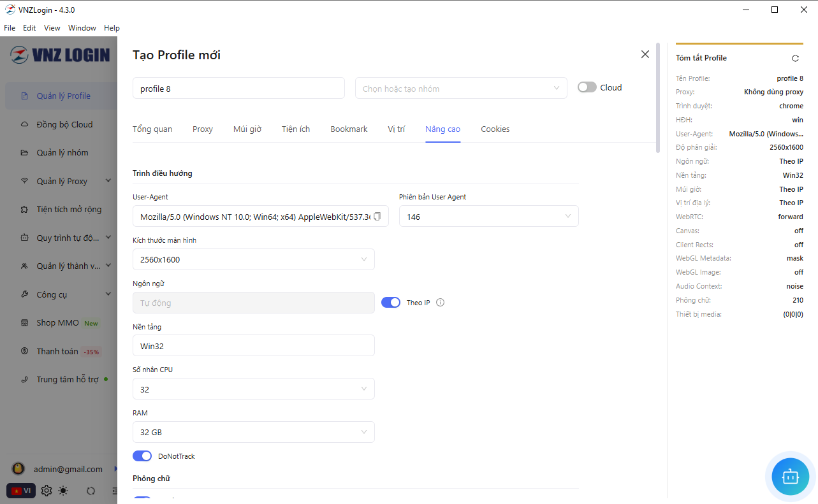Switch to the Cookies tab
Screen dimensions: 818x504
pyautogui.click(x=495, y=129)
